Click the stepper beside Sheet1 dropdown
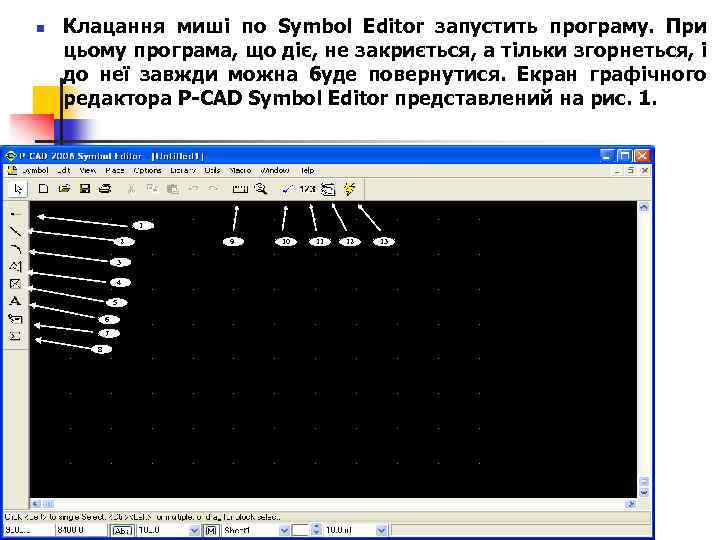This screenshot has width=720, height=540. (x=316, y=530)
